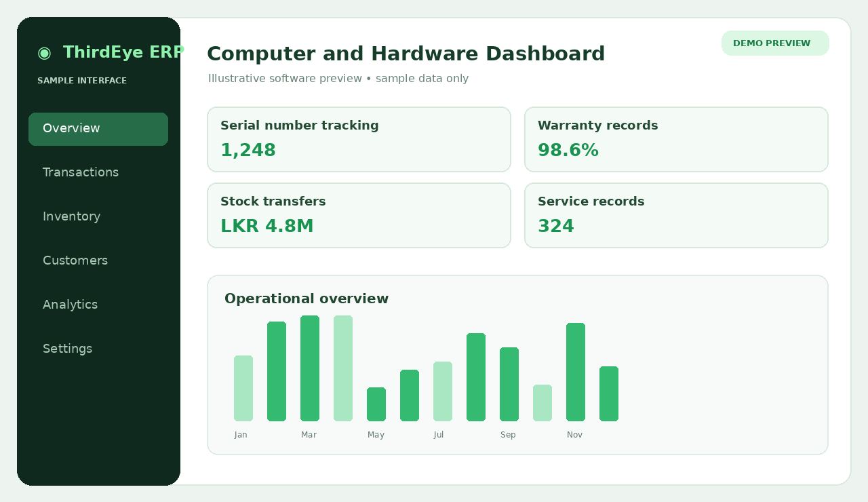The image size is (868, 502).
Task: Pick the chart bar above Nov
Action: coord(576,372)
